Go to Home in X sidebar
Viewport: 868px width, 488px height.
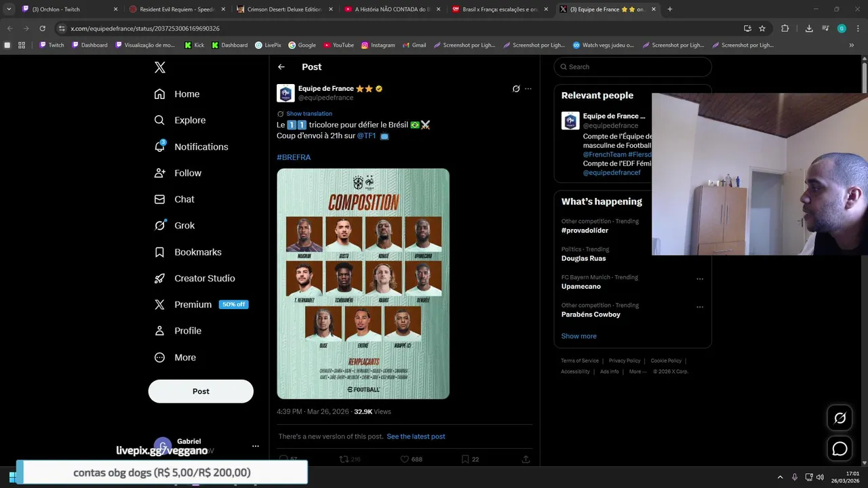pos(177,94)
